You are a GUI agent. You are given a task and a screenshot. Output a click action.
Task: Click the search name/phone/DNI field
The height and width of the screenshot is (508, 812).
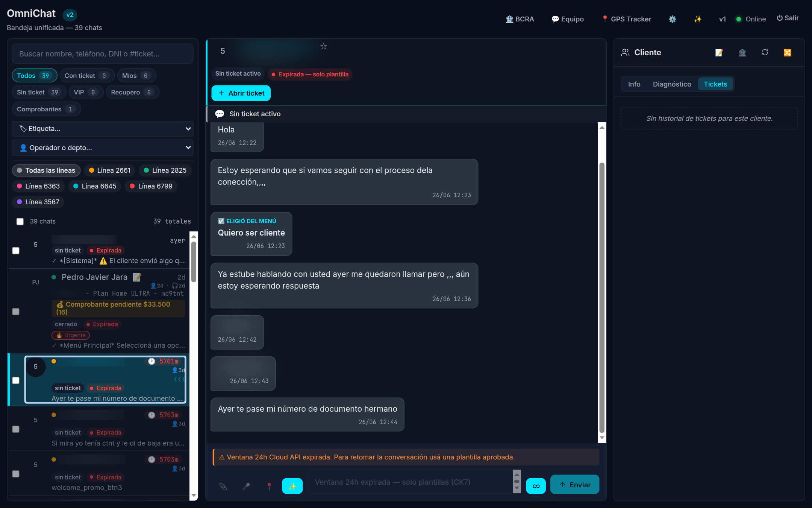103,54
